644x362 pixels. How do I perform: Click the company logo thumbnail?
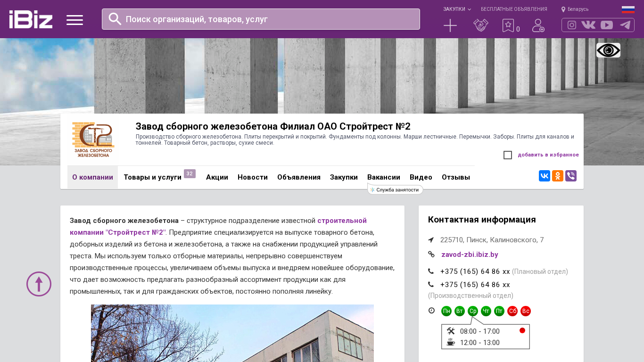(x=93, y=140)
